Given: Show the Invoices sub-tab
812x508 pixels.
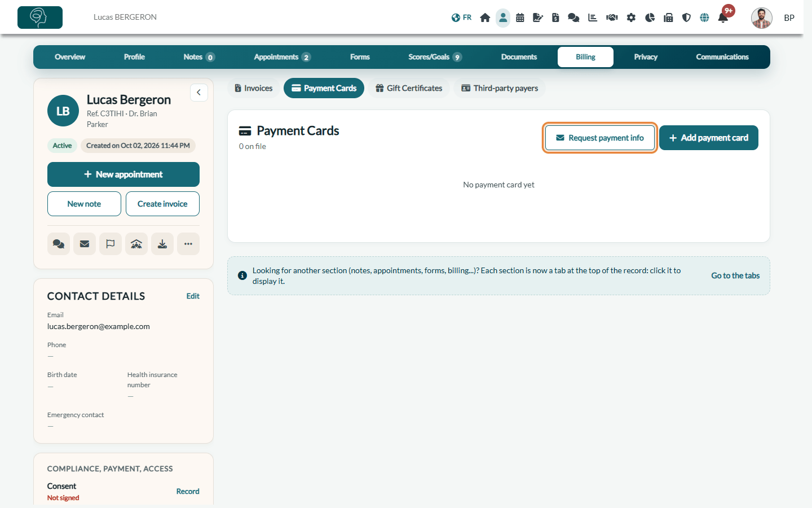Looking at the screenshot, I should [x=254, y=88].
